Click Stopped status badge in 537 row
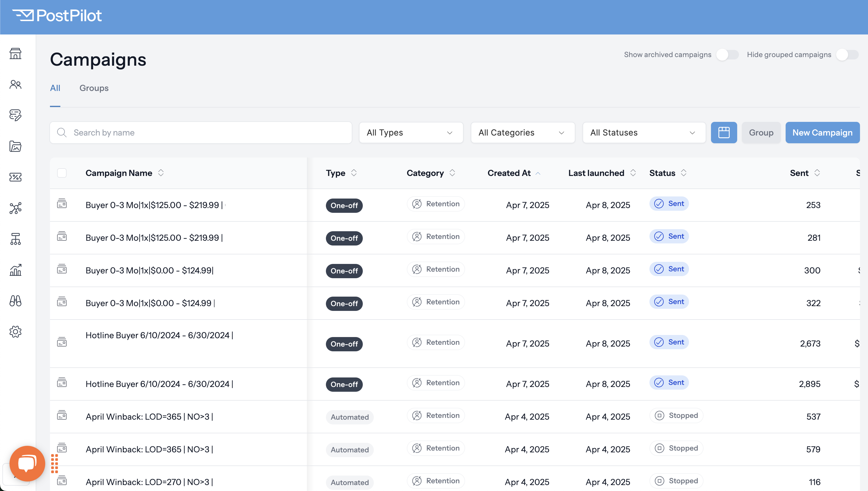 676,416
